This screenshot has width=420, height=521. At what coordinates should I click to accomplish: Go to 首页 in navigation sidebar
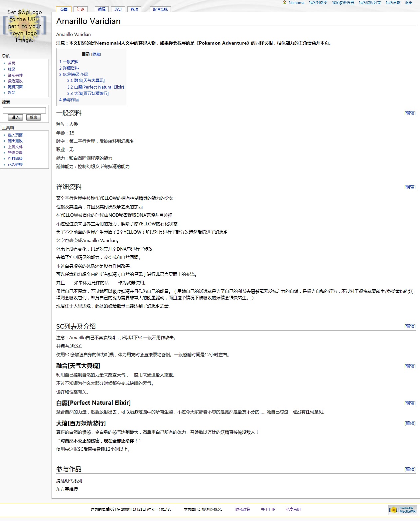pos(12,63)
